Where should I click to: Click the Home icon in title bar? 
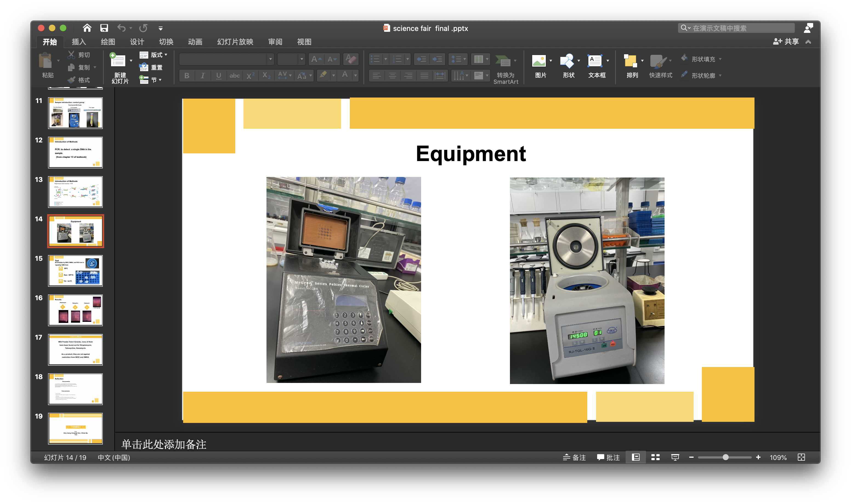point(87,28)
